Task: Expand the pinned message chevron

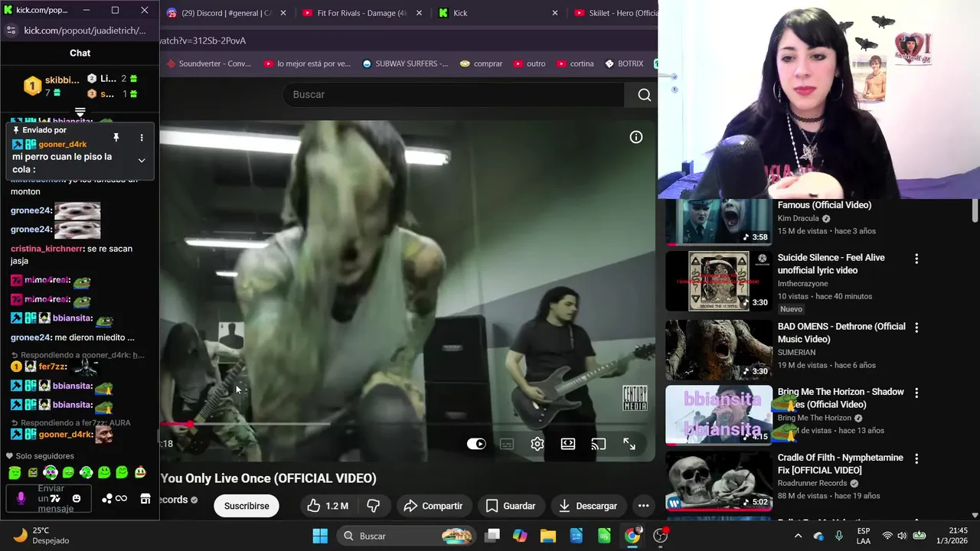Action: click(142, 161)
